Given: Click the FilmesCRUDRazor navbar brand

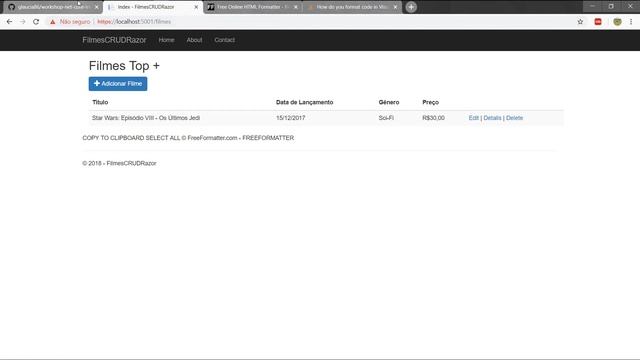Looking at the screenshot, I should coord(114,40).
